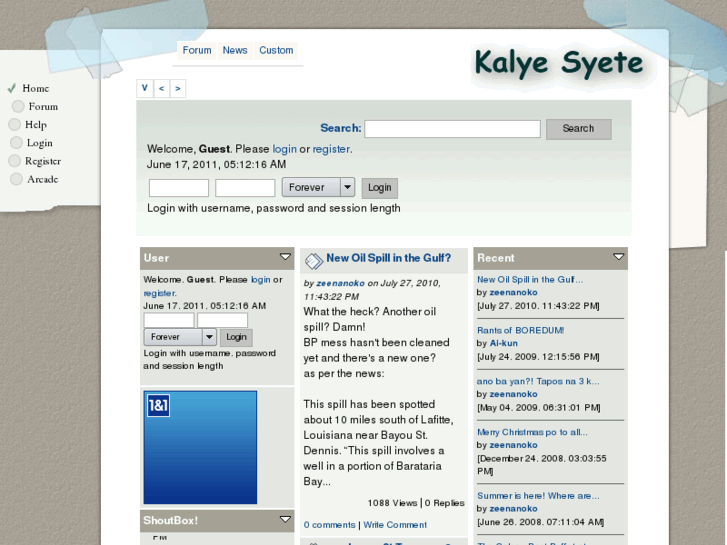Click the round bullet icon beside Login

coord(16,142)
